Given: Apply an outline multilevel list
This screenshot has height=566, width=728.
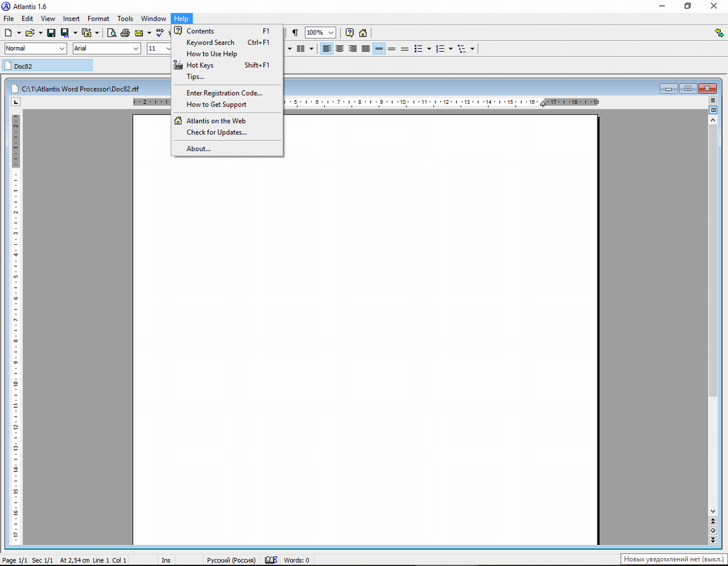Looking at the screenshot, I should pos(462,49).
